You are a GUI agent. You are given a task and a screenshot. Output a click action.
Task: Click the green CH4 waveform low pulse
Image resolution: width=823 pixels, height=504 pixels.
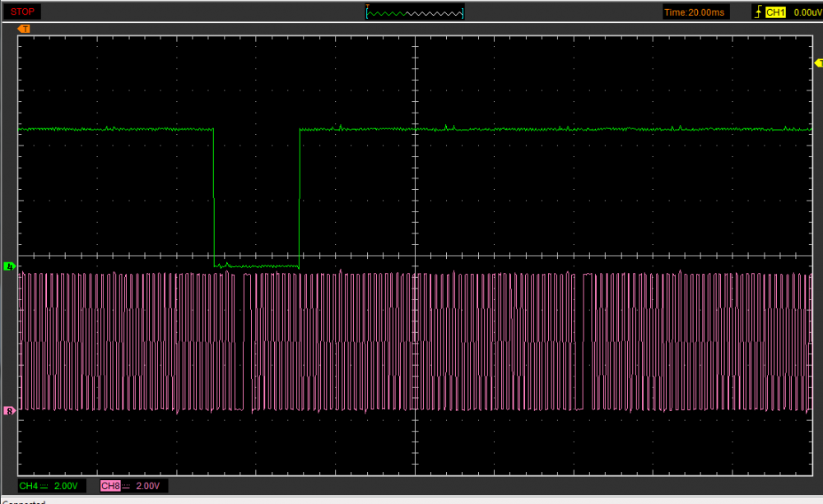tap(257, 266)
